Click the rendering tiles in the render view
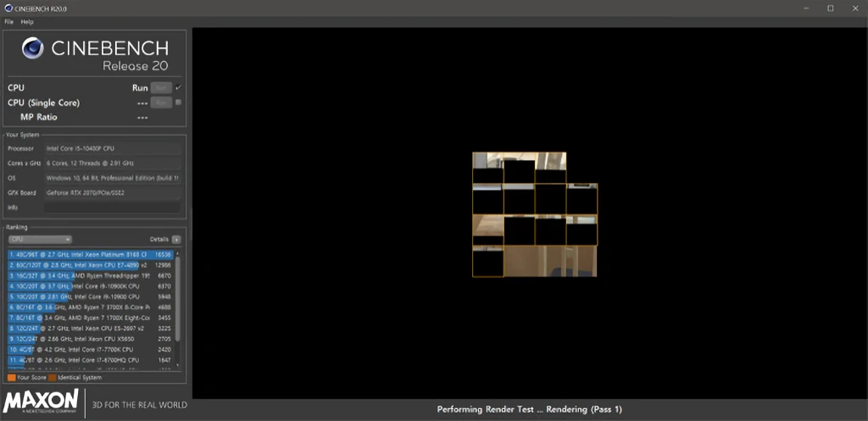The width and height of the screenshot is (868, 421). [535, 214]
